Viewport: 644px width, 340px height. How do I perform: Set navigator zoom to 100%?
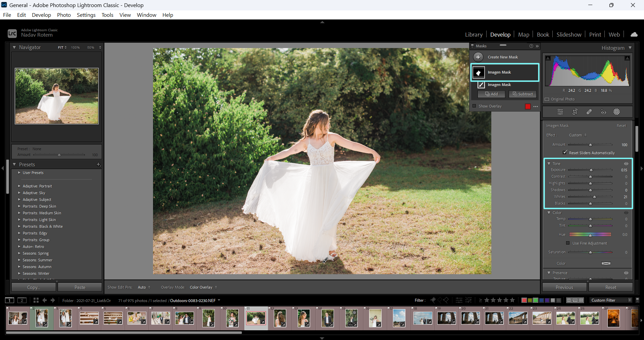(x=75, y=47)
